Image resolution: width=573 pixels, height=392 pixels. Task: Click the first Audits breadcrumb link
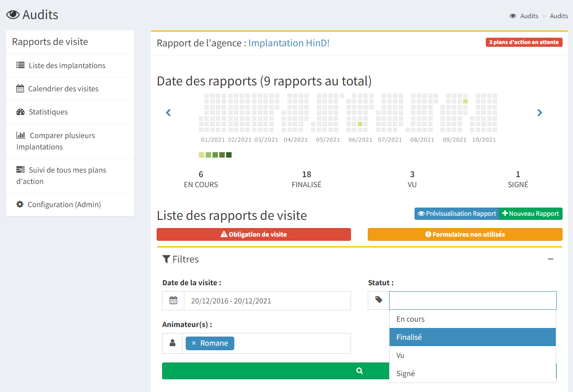(x=529, y=16)
